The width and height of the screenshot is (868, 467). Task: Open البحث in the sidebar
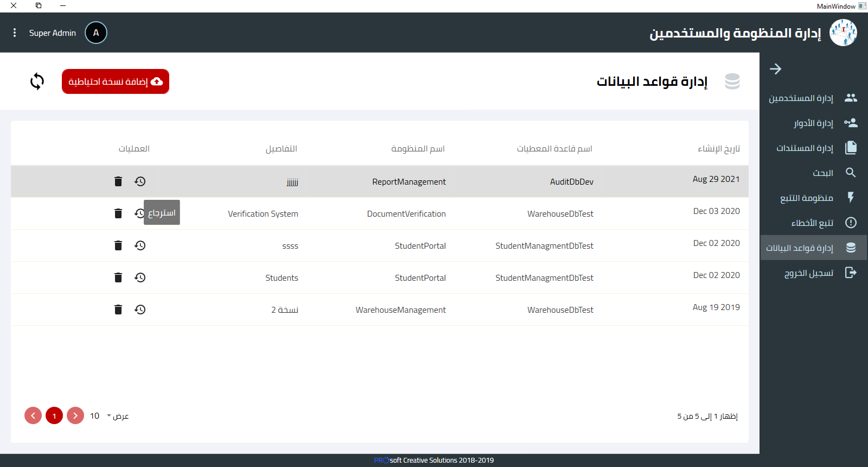(x=813, y=173)
